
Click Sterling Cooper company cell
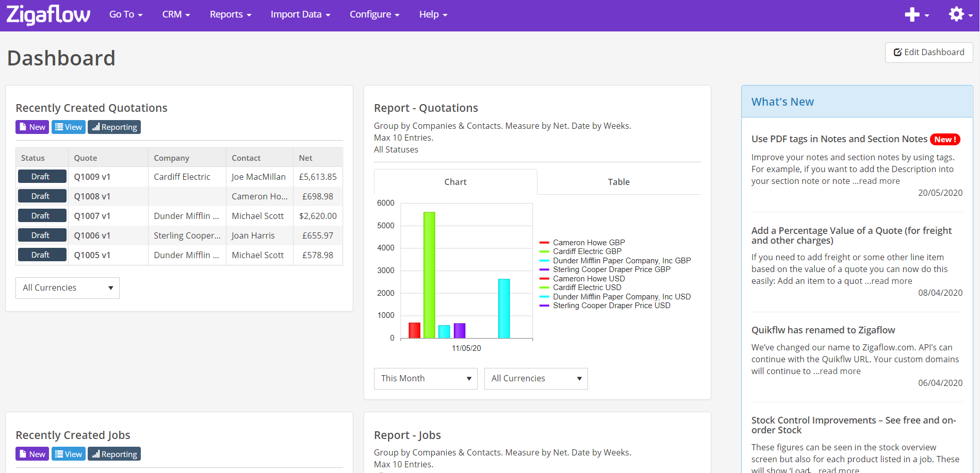[187, 235]
